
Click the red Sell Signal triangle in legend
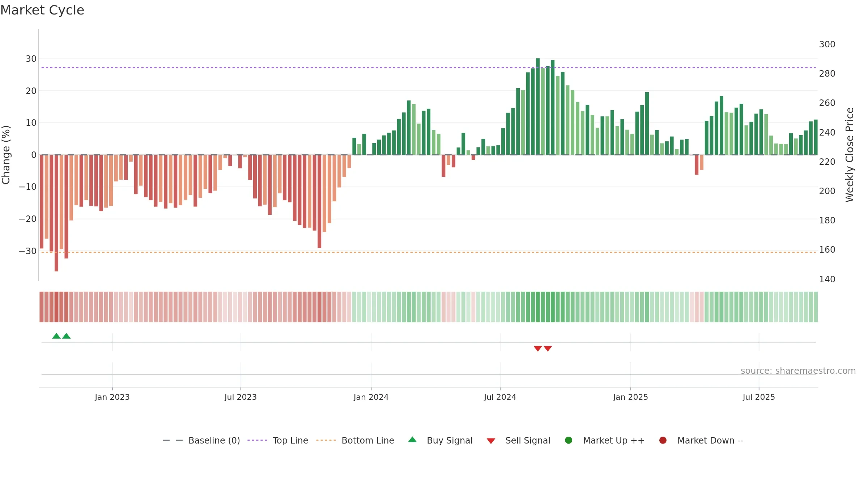pyautogui.click(x=491, y=441)
